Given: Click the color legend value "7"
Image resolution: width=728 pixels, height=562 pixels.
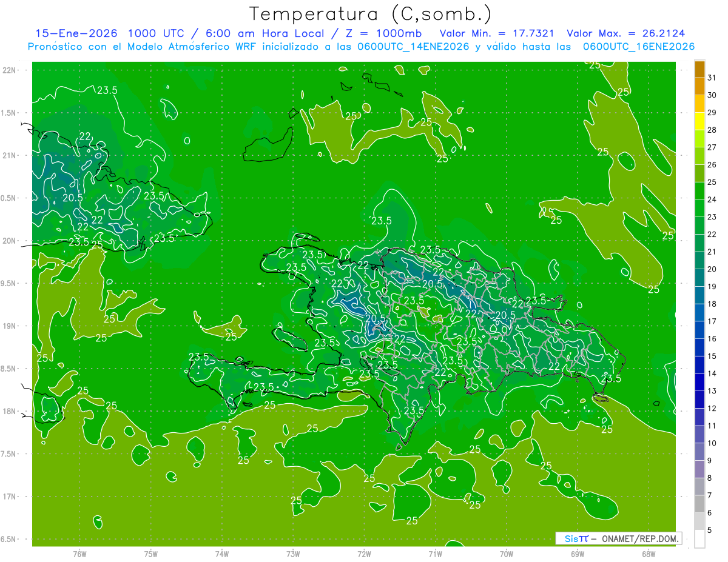Looking at the screenshot, I should coord(710,495).
